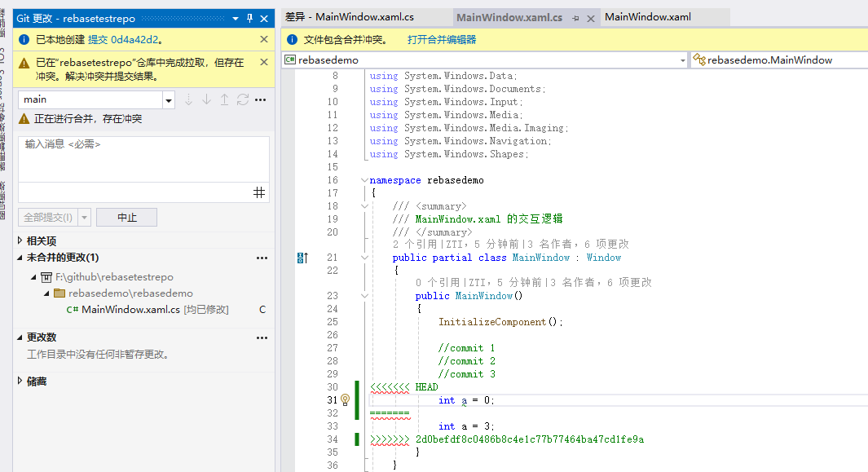868x472 pixels.
Task: Click on the InitializeComponent(); line
Action: tap(500, 322)
